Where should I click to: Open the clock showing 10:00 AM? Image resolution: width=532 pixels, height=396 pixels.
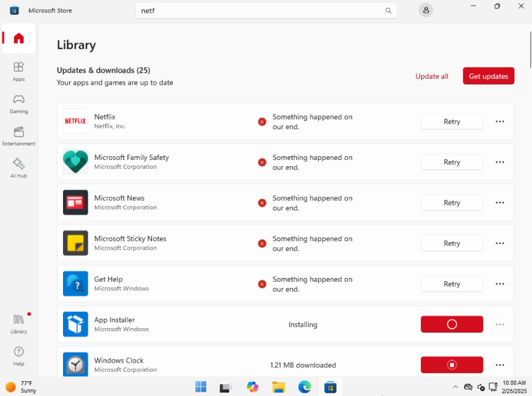(x=514, y=387)
